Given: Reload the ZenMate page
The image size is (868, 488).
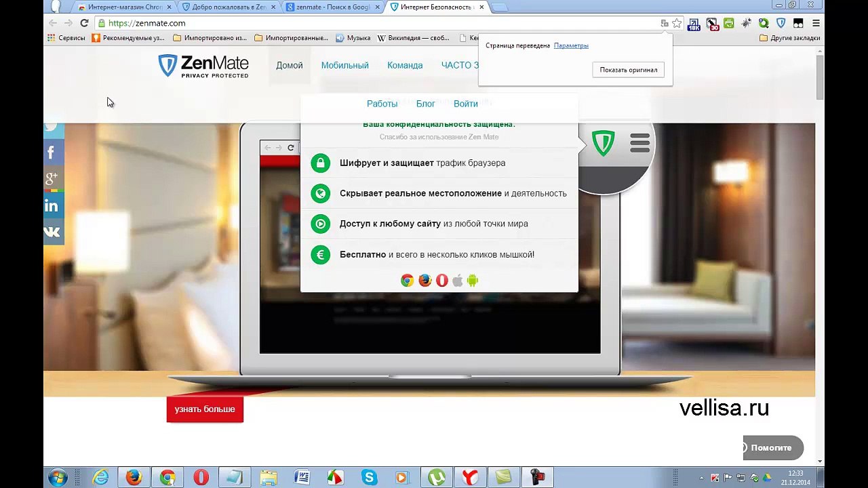Looking at the screenshot, I should point(84,23).
